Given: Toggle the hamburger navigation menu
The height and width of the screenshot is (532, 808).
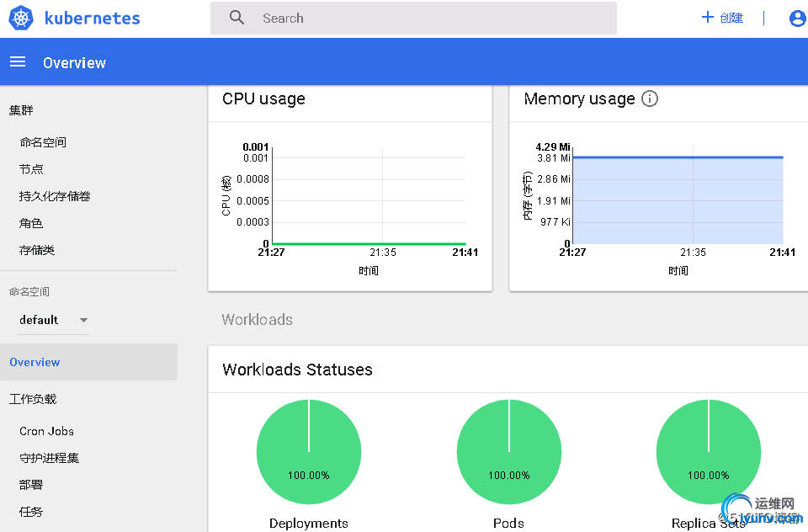Looking at the screenshot, I should click(x=19, y=62).
